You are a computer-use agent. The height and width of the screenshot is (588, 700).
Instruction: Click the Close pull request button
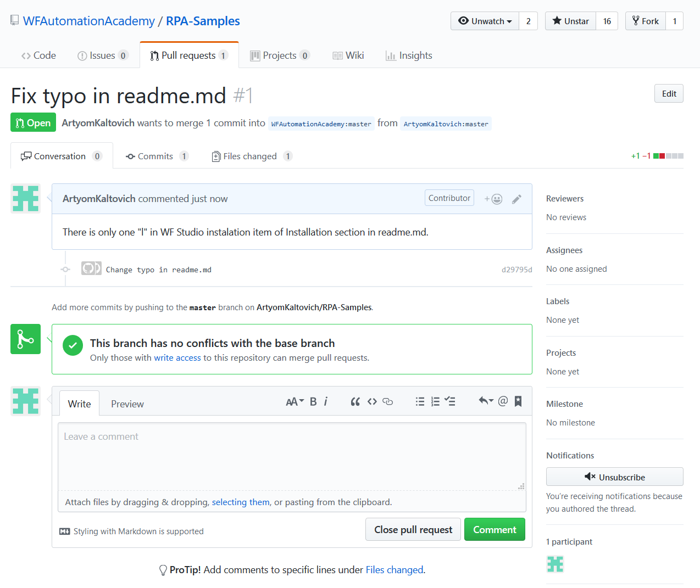413,529
